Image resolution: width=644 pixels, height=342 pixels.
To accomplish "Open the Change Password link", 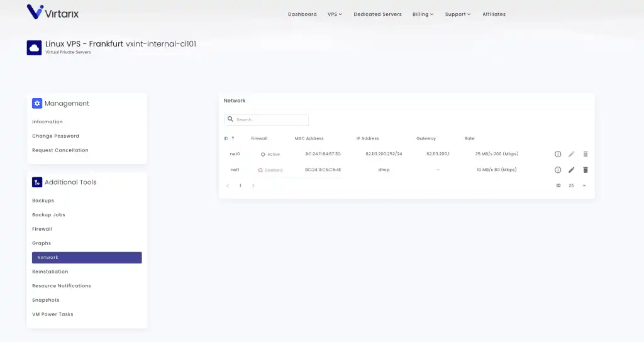I will click(55, 136).
